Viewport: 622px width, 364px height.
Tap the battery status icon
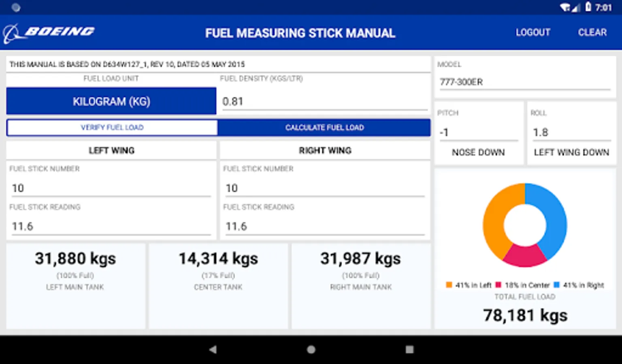coord(588,7)
